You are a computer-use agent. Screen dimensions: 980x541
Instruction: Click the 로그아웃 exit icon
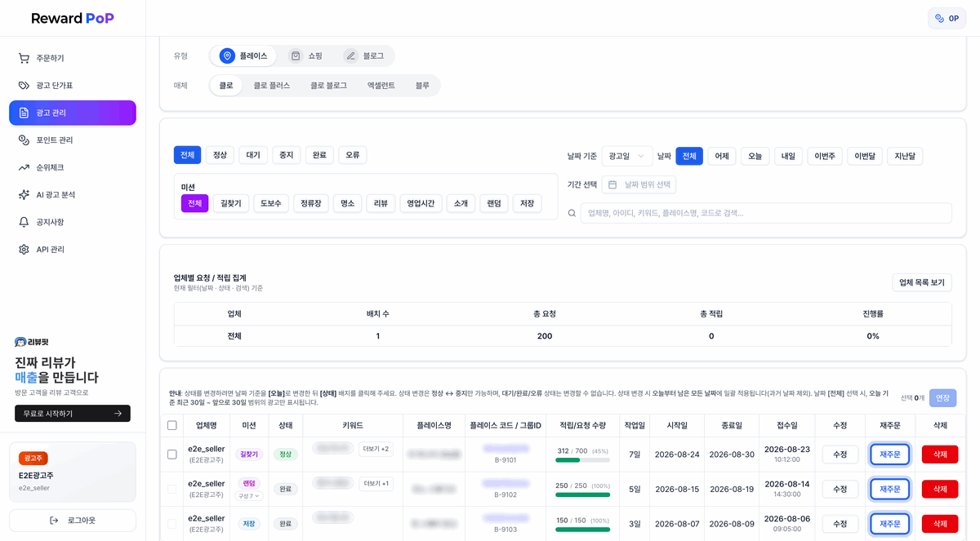54,521
